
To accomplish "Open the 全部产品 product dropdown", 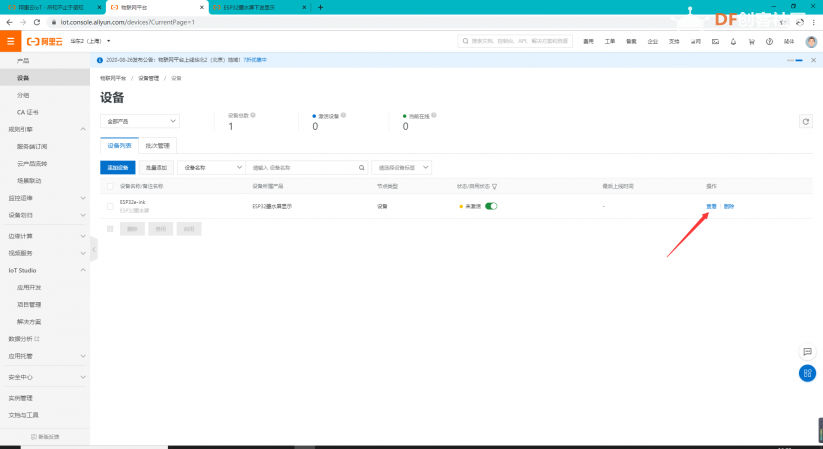I will (140, 121).
